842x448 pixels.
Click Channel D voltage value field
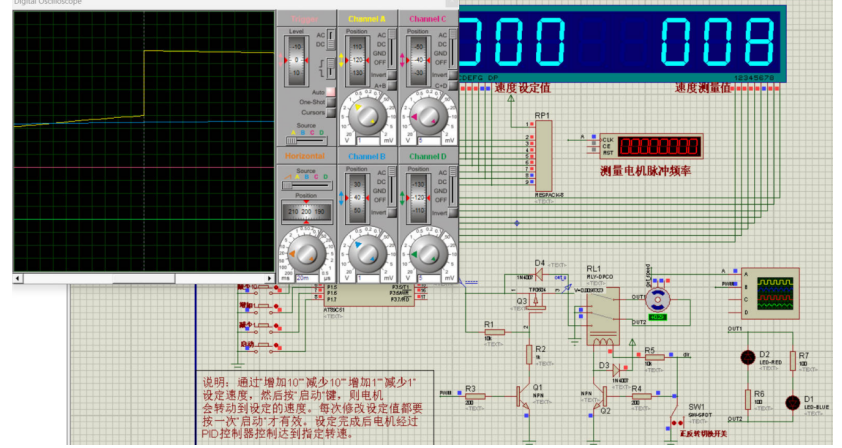(429, 278)
